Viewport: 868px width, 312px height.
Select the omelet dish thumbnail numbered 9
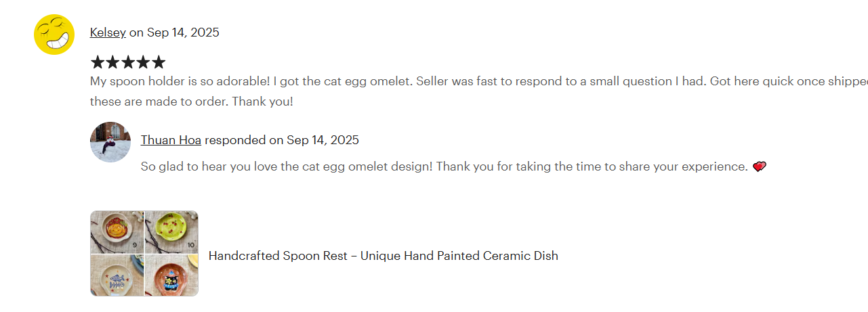pyautogui.click(x=117, y=231)
